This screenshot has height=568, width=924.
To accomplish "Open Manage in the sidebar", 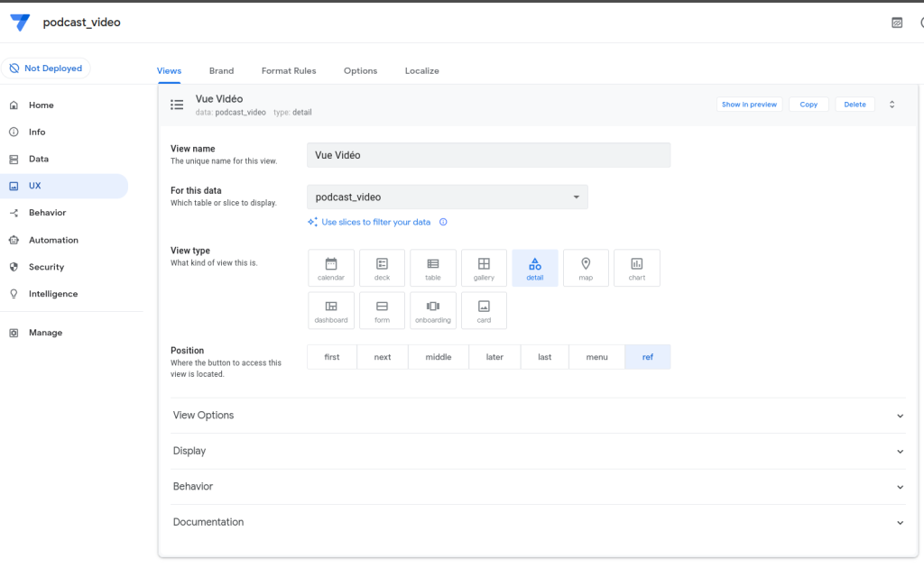I will tap(64, 333).
